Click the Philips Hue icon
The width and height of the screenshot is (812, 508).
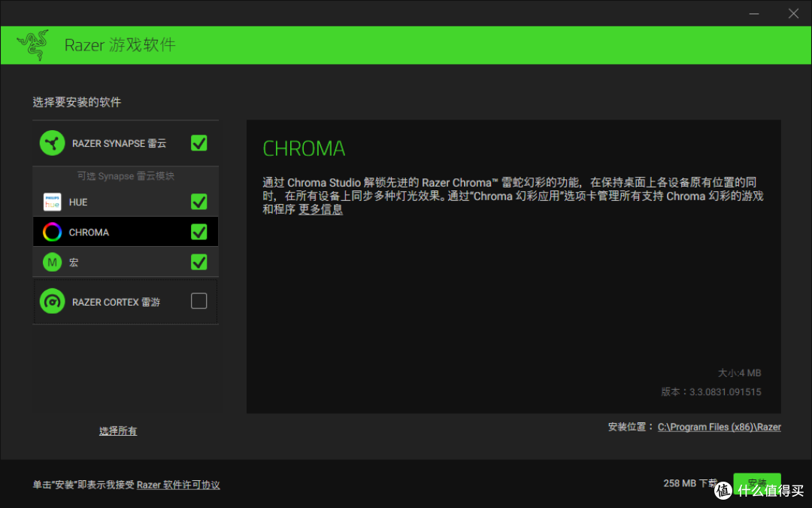click(x=53, y=202)
